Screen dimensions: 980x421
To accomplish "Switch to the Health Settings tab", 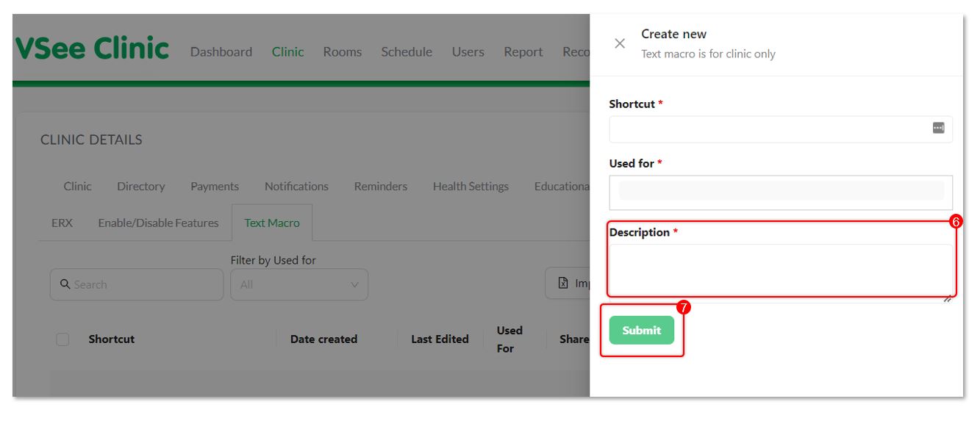I will (471, 187).
